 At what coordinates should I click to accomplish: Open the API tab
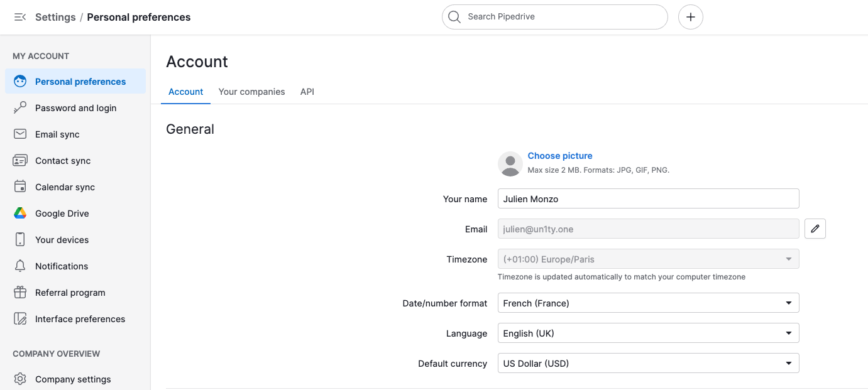click(307, 92)
